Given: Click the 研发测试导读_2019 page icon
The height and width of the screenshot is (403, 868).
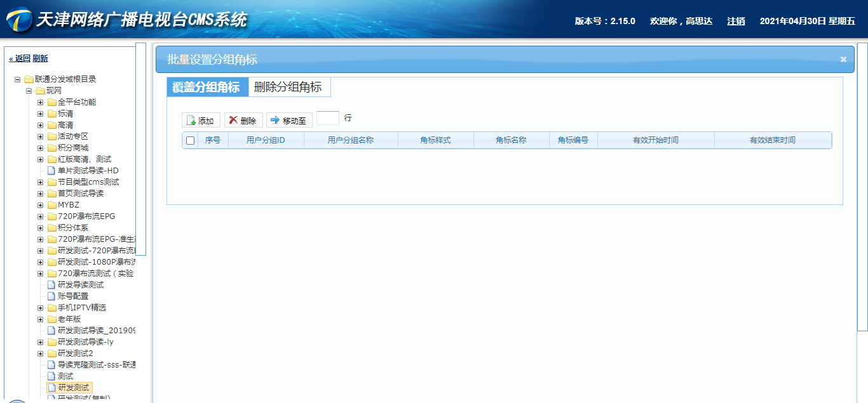Looking at the screenshot, I should point(51,331).
